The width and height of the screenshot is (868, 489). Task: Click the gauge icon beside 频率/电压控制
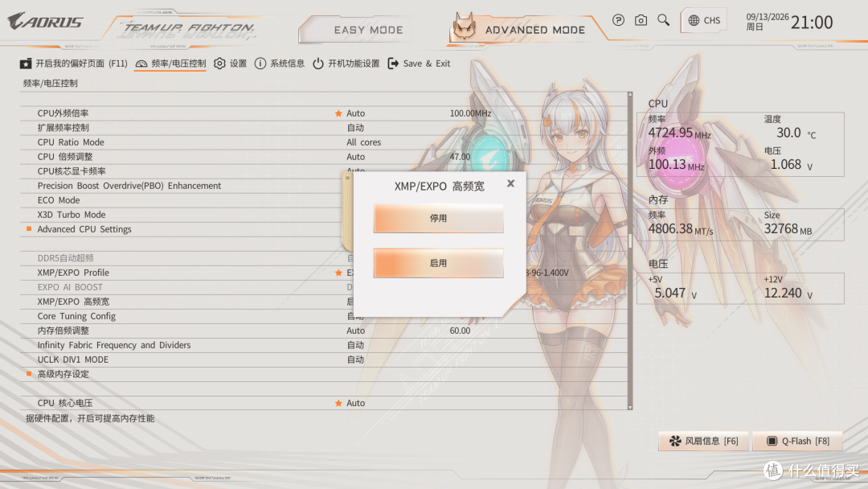point(141,64)
